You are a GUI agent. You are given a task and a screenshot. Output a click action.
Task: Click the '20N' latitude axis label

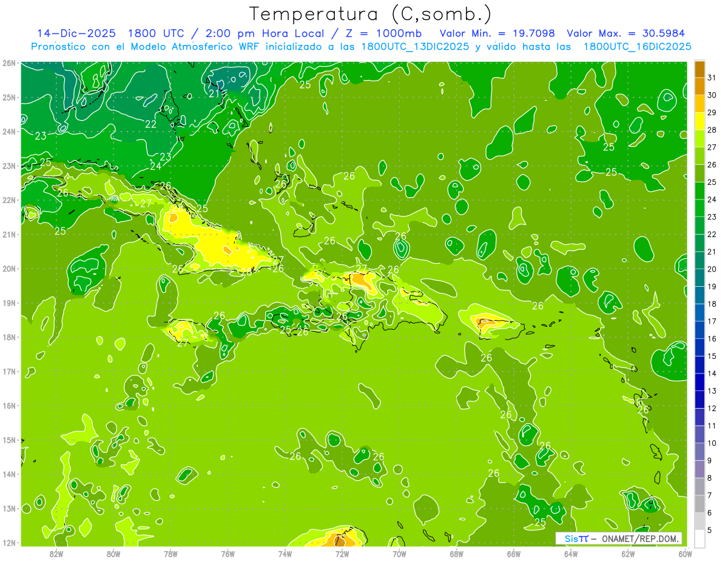8,269
